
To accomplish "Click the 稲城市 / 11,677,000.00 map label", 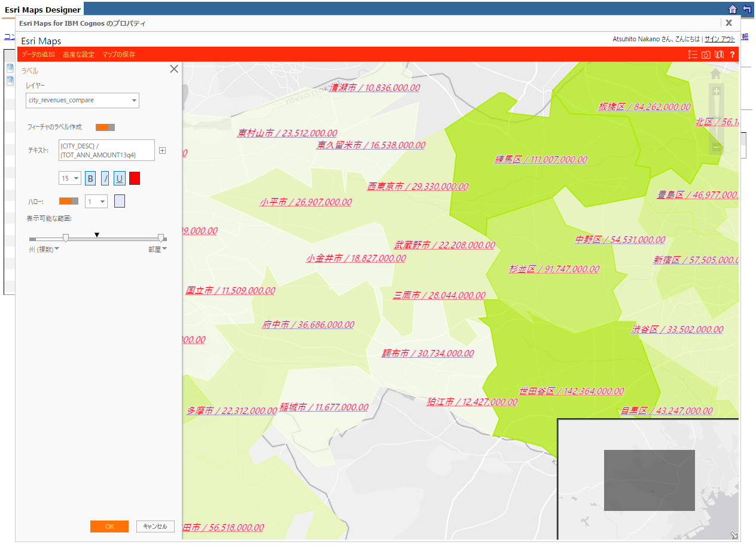I will [324, 407].
